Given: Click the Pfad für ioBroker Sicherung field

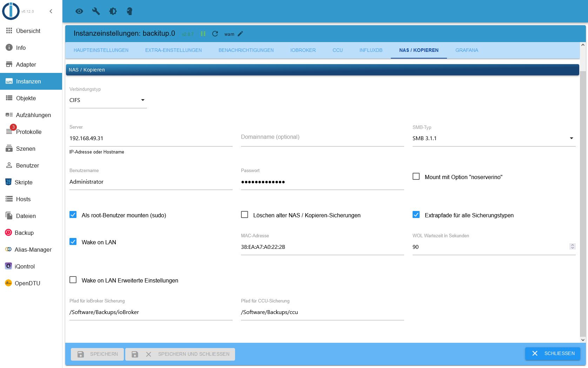Looking at the screenshot, I should [x=151, y=312].
